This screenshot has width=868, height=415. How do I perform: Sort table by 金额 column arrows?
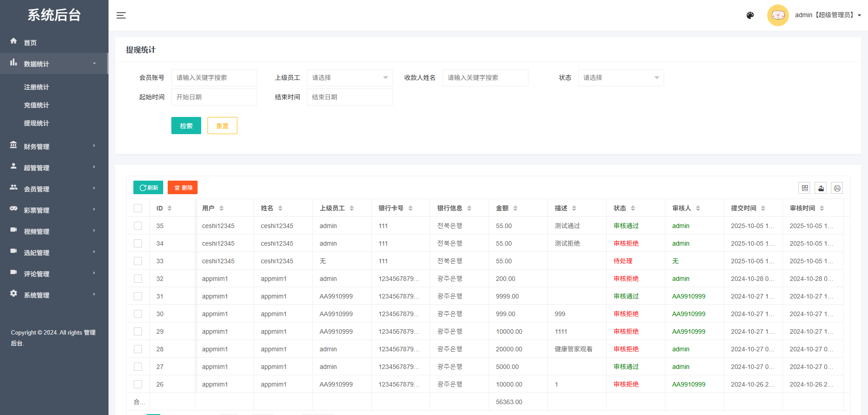(515, 208)
